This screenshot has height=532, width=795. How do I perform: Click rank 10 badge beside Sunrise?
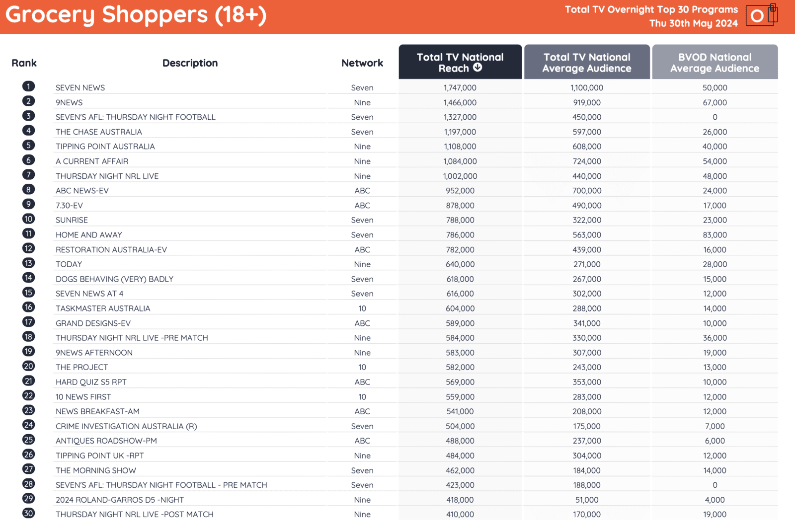coord(29,219)
